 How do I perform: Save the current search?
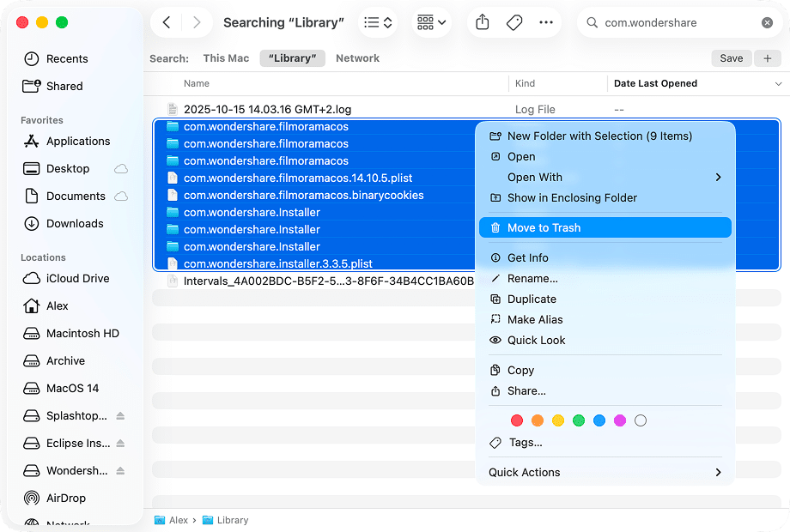(x=731, y=57)
